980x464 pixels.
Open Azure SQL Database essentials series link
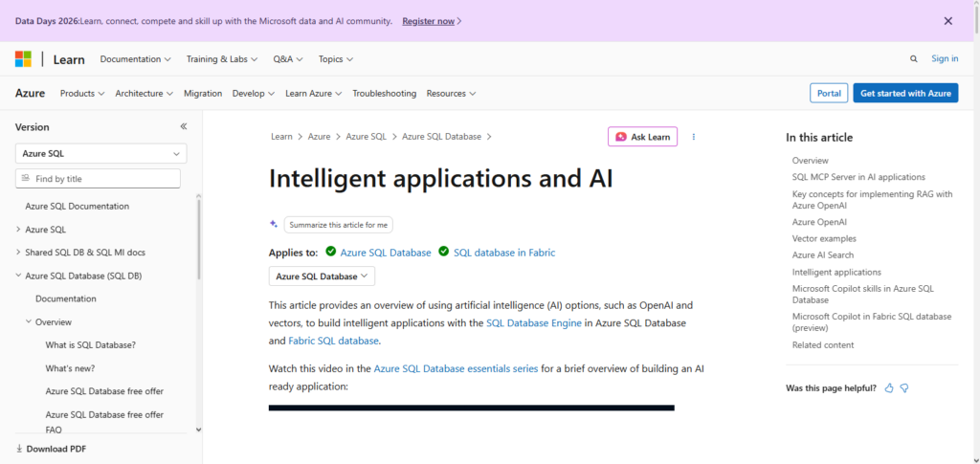pyautogui.click(x=456, y=368)
